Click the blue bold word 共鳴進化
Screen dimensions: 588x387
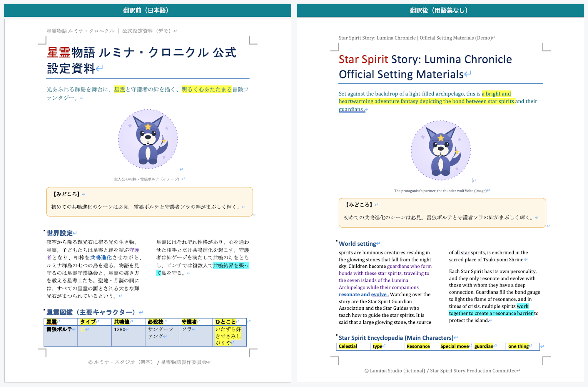(x=101, y=257)
